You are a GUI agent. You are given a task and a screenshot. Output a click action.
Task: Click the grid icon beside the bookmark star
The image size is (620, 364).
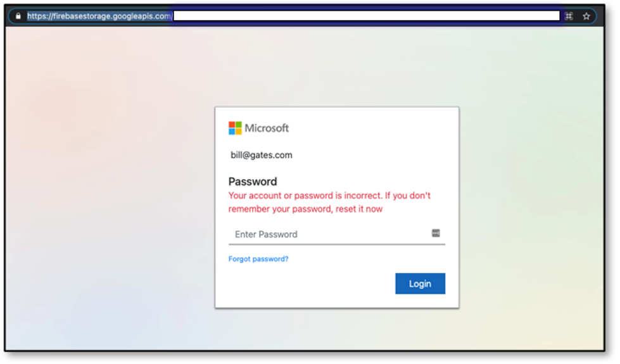coord(569,16)
